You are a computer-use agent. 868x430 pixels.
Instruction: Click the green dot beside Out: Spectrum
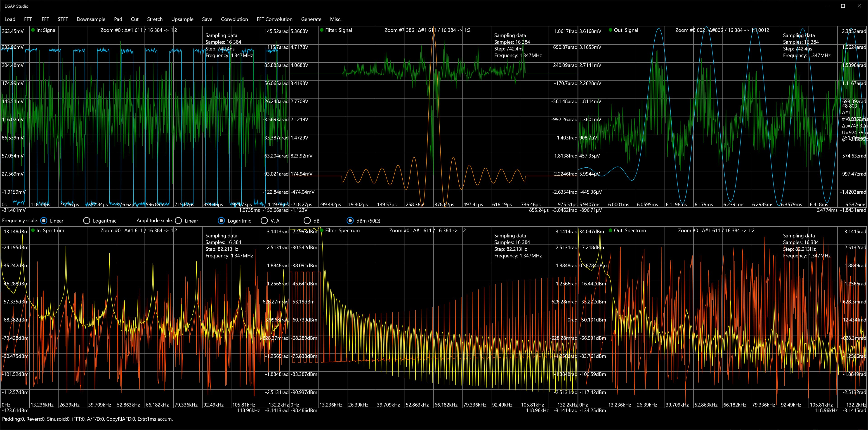point(611,230)
